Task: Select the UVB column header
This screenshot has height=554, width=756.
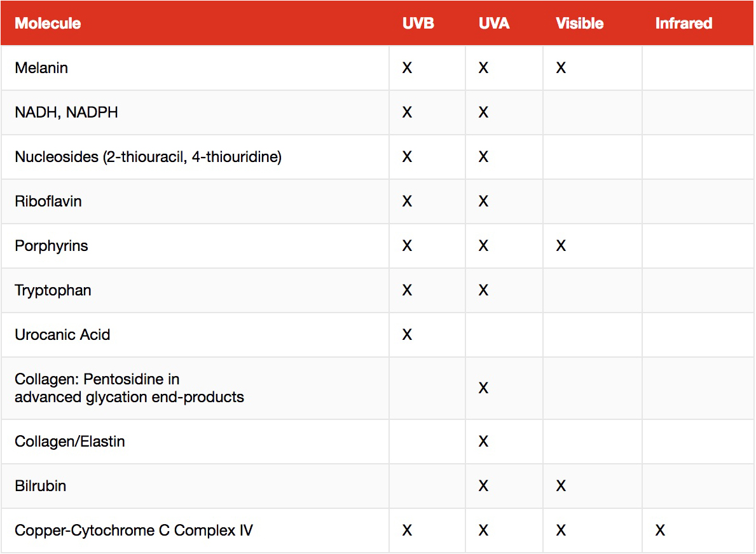Action: tap(418, 24)
